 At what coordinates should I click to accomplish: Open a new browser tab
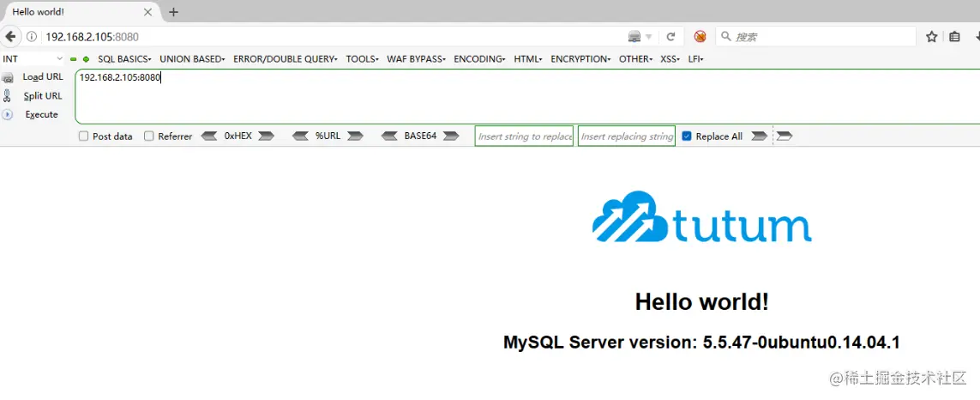(174, 12)
